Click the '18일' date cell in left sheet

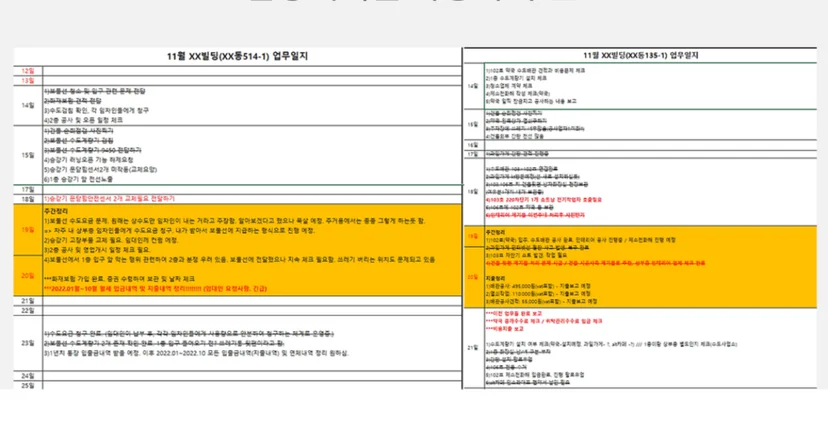(x=28, y=199)
